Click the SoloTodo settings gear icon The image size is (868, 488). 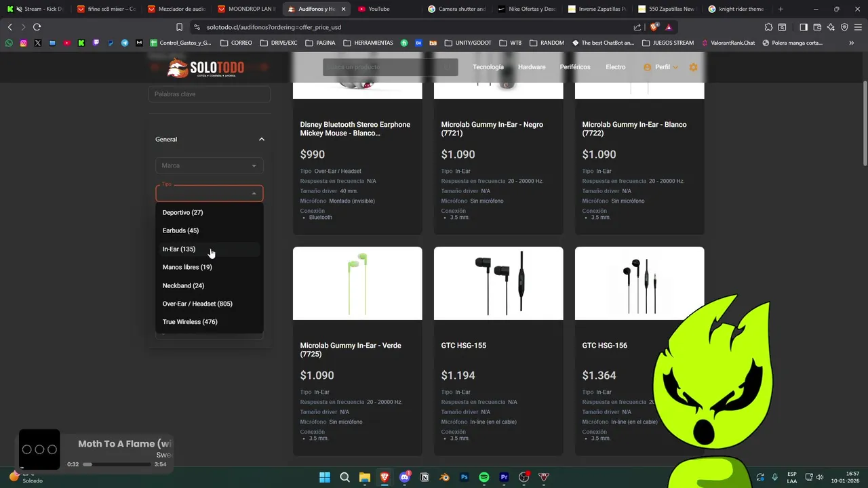[693, 67]
